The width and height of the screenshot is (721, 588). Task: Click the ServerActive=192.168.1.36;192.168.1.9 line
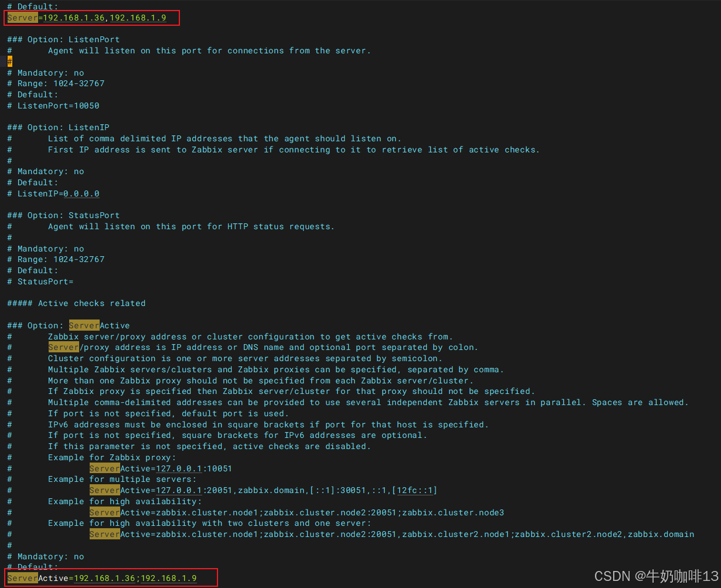(x=102, y=578)
